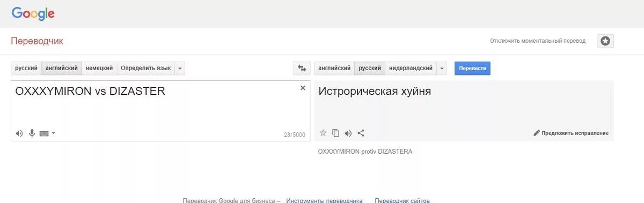Click the Google logo
Screen dimensions: 644x203
click(x=33, y=13)
